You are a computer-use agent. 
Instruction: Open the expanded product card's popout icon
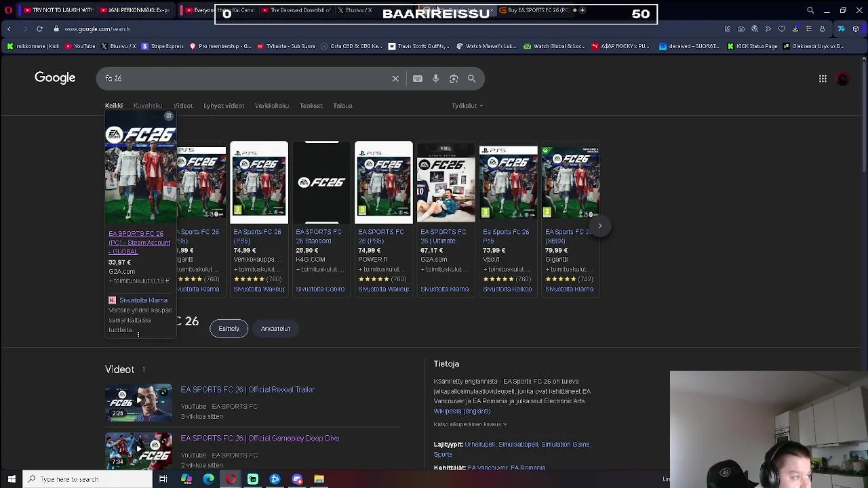169,116
